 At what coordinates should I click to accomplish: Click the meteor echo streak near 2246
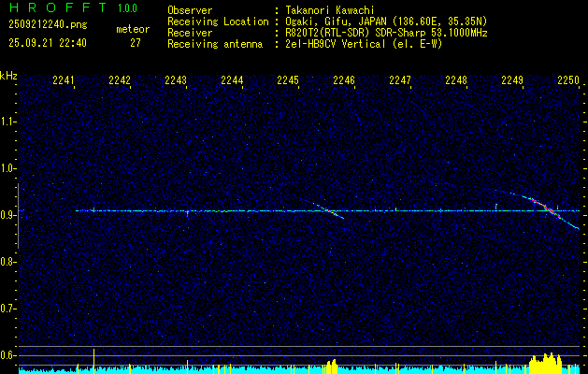click(x=329, y=211)
